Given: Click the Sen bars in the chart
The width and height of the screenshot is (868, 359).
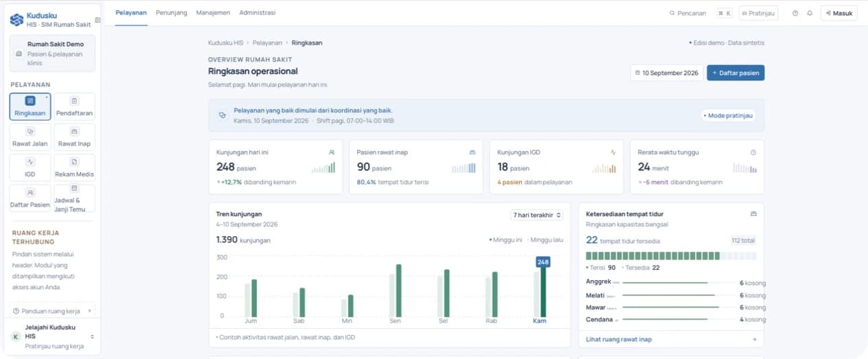Looking at the screenshot, I should click(x=396, y=291).
